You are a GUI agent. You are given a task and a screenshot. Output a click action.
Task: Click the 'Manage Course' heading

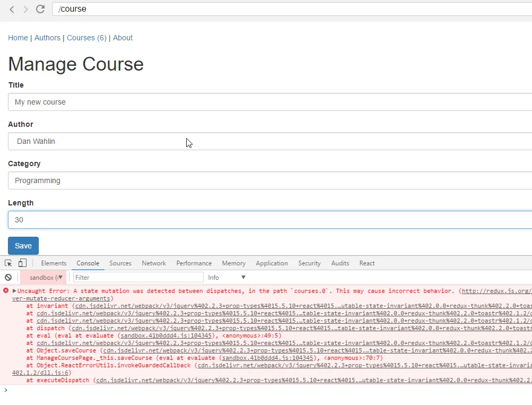point(76,64)
